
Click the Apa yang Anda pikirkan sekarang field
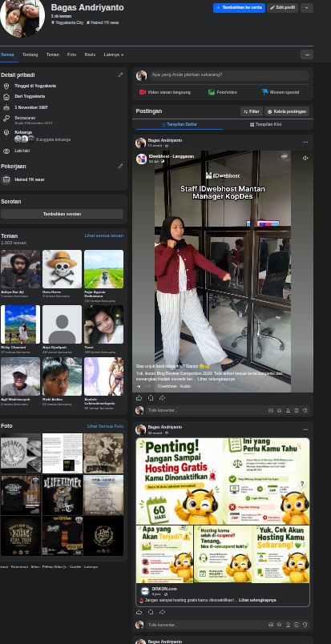tap(228, 75)
